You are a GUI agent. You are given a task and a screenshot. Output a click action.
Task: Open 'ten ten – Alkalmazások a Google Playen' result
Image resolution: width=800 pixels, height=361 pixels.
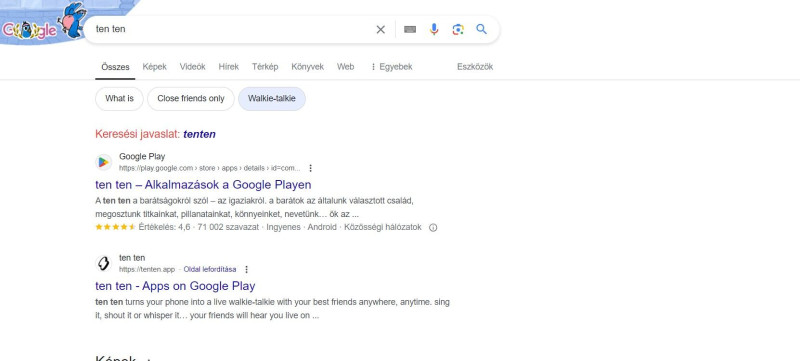click(203, 184)
